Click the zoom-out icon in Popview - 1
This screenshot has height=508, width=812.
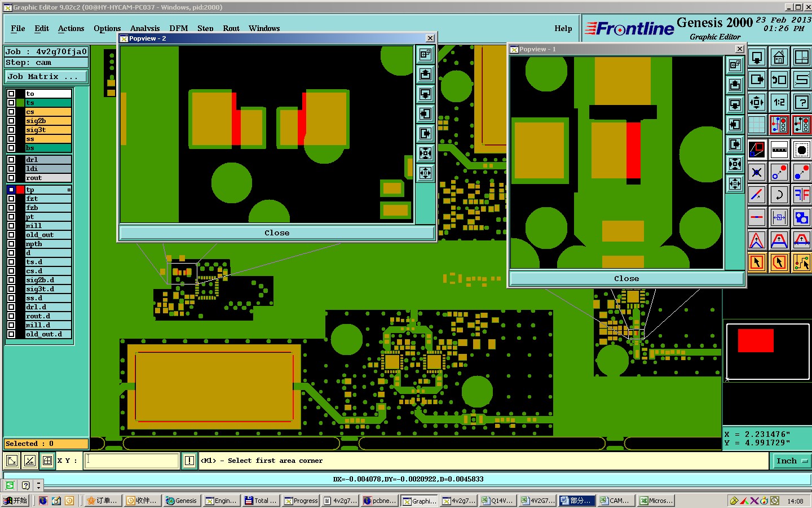pos(735,183)
